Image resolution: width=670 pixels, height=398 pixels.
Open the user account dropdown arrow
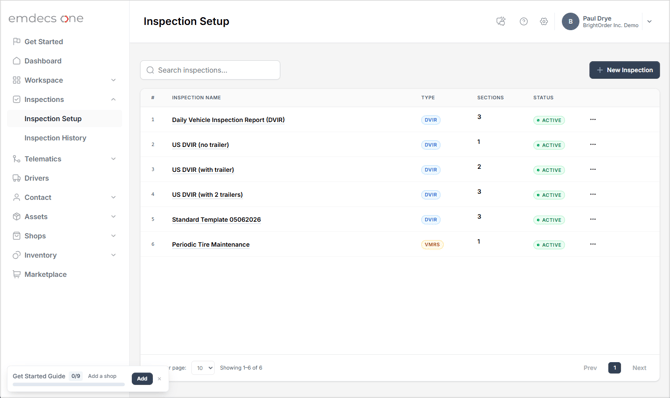[649, 21]
